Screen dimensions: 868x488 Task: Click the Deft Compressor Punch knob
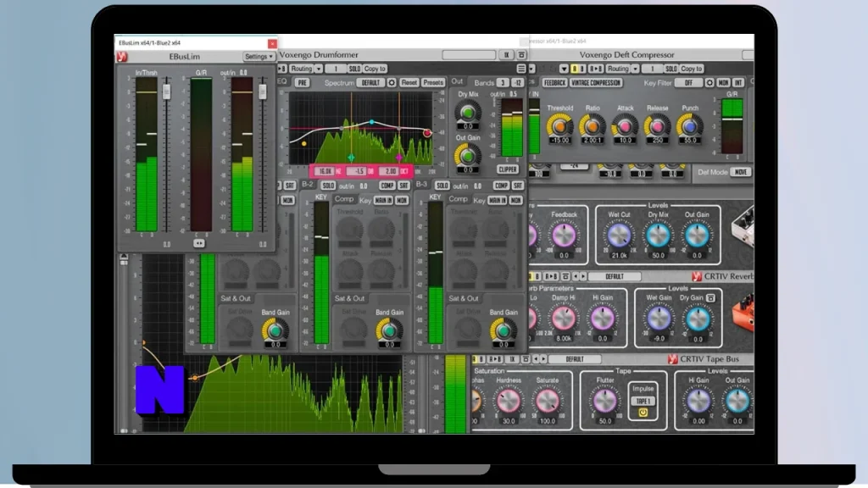[690, 126]
